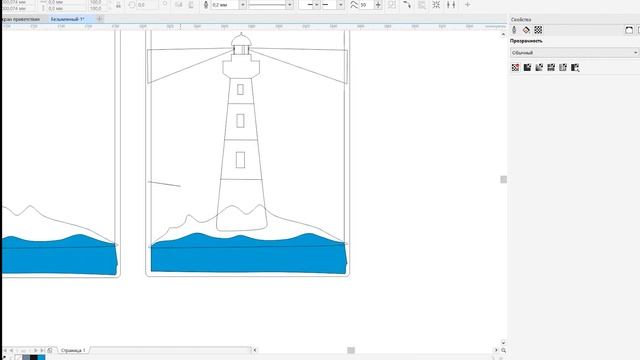Click the lighthouse dome at the top

click(241, 40)
